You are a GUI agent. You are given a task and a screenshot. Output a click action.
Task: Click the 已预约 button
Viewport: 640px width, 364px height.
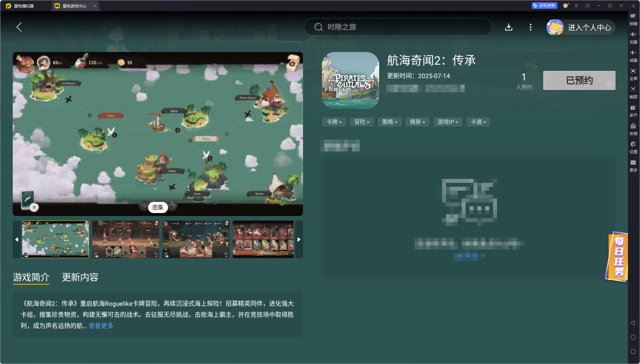click(579, 80)
